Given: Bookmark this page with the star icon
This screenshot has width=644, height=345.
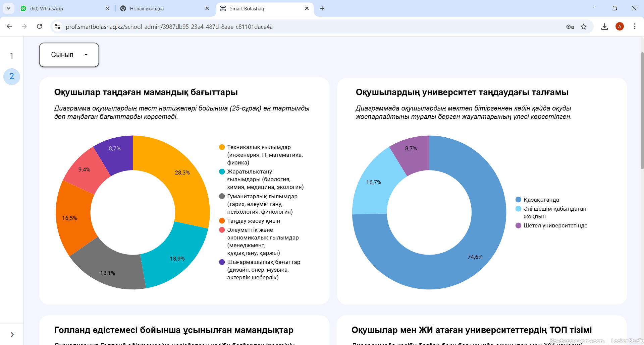Looking at the screenshot, I should [584, 26].
